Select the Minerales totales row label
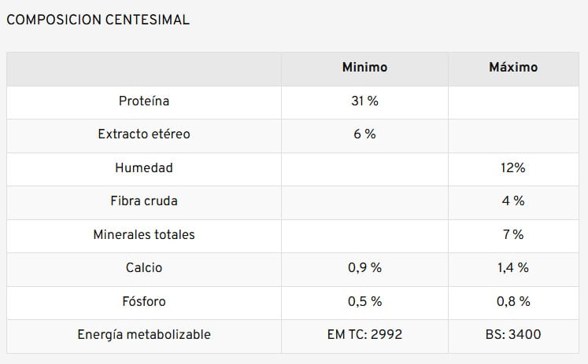Image resolution: width=588 pixels, height=364 pixels. (x=144, y=235)
